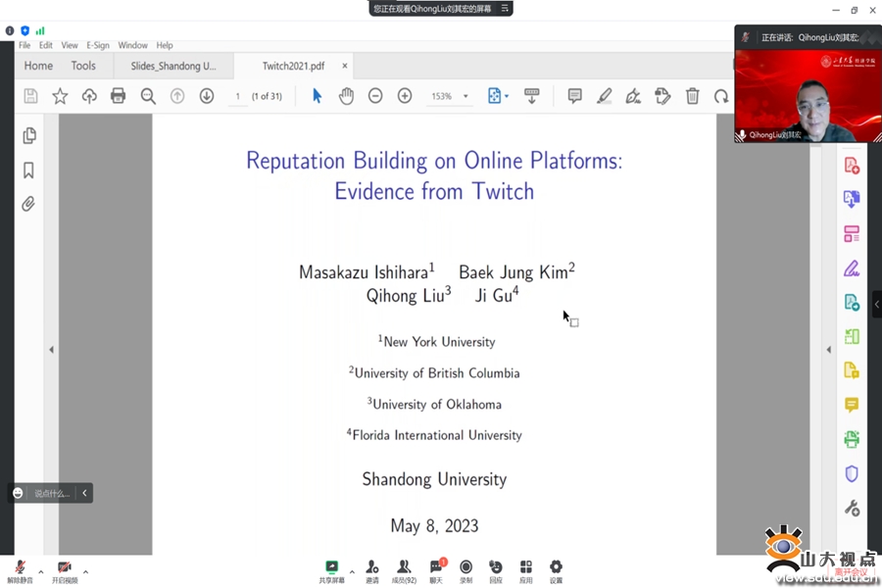Go to the next page arrow
The height and width of the screenshot is (588, 882).
click(x=207, y=96)
